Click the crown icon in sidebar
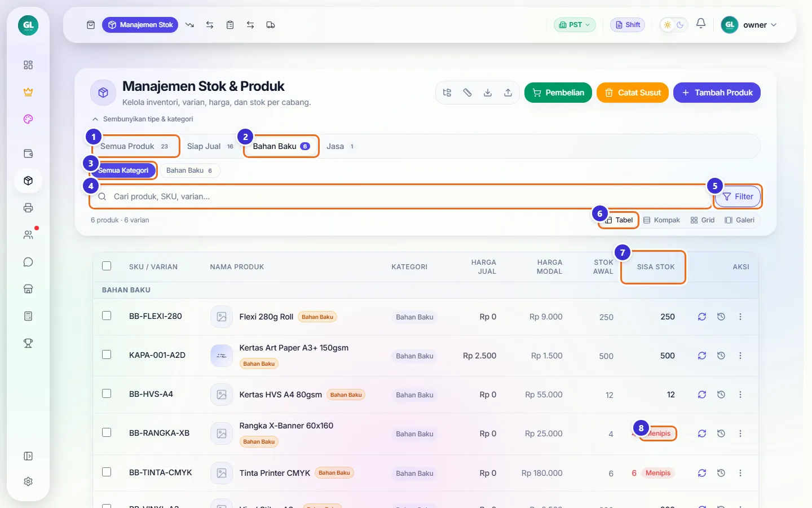 (x=28, y=92)
